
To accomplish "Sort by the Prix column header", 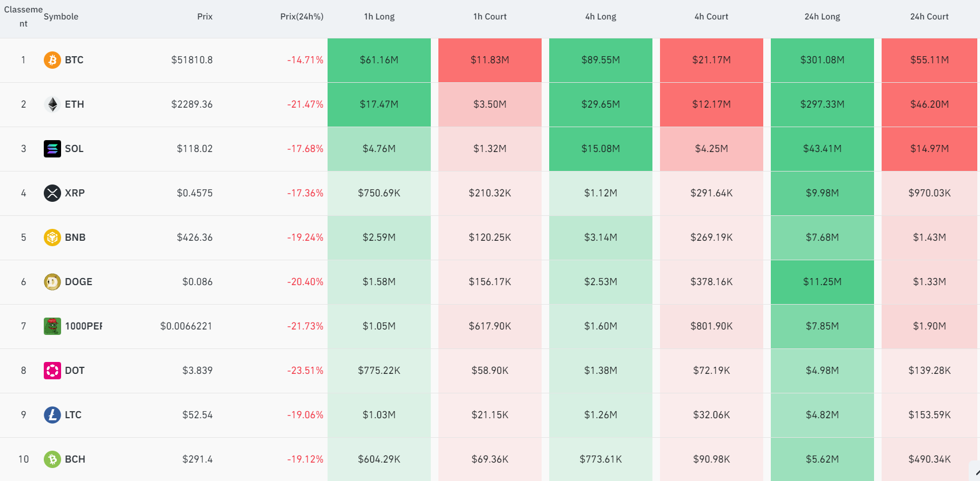I will pos(205,17).
